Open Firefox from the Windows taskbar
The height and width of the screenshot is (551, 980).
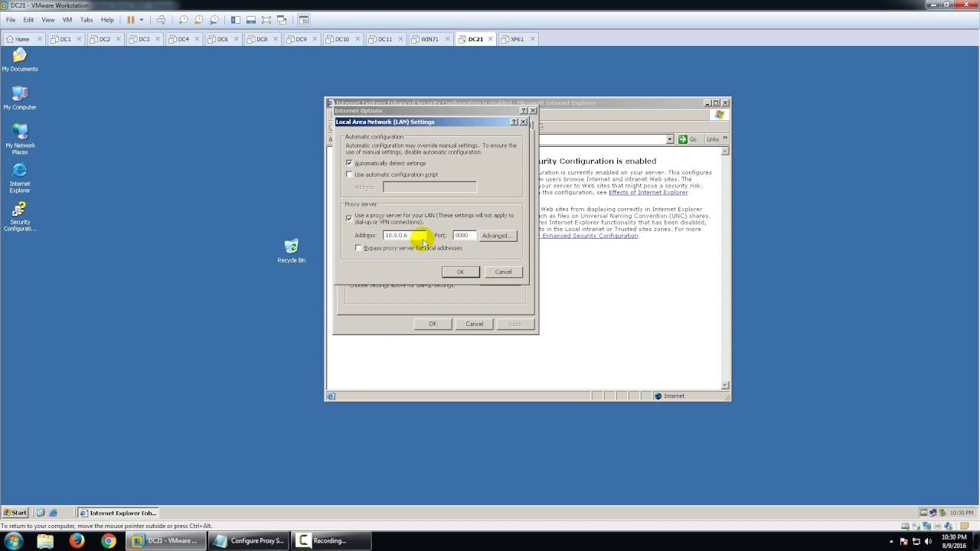(x=77, y=540)
